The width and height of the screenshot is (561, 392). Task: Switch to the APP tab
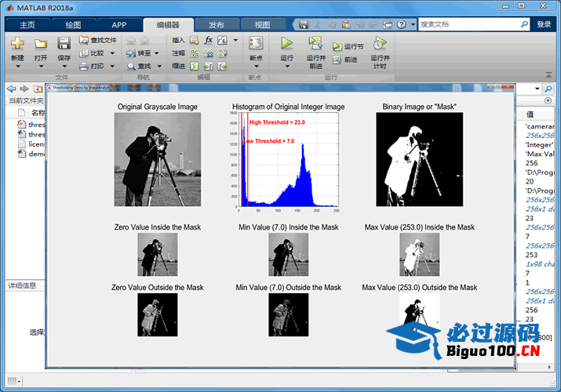[x=119, y=24]
